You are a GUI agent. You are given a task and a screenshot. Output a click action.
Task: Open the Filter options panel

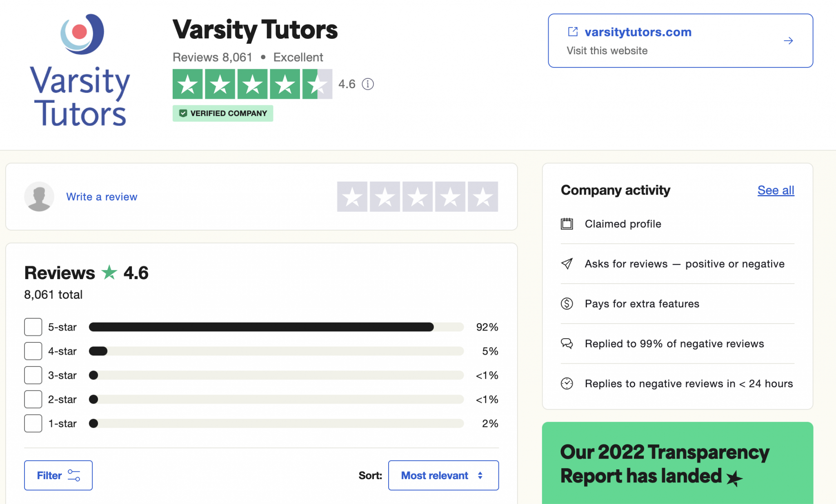pos(58,475)
